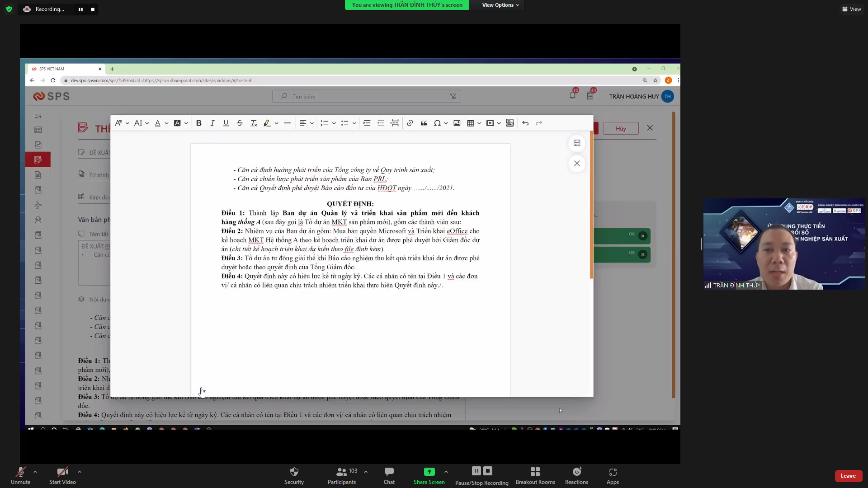Unmute microphone in Zoom
868x488 pixels.
tap(20, 476)
